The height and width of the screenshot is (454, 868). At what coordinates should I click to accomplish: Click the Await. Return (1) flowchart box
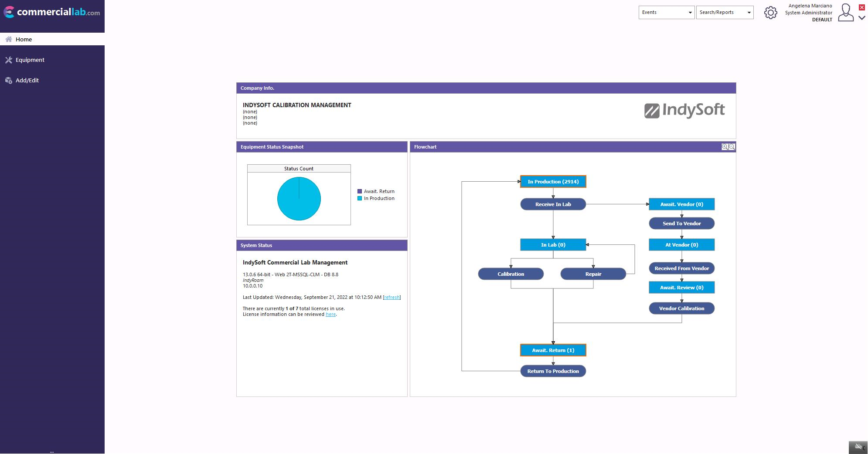[x=553, y=350]
